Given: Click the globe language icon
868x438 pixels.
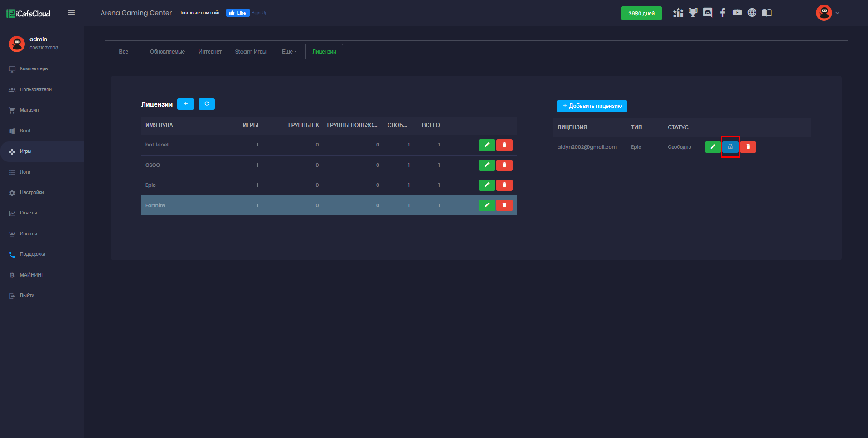Looking at the screenshot, I should [x=752, y=13].
